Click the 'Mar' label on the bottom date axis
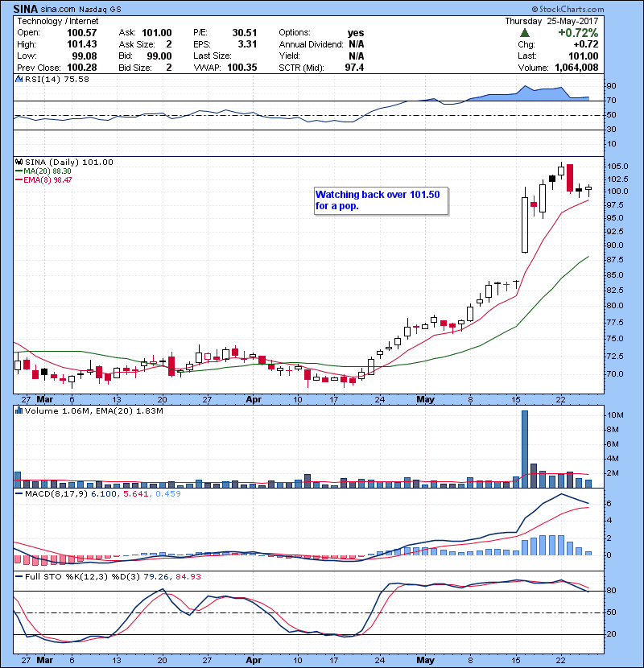Screen dimensions: 644x668 pos(45,660)
